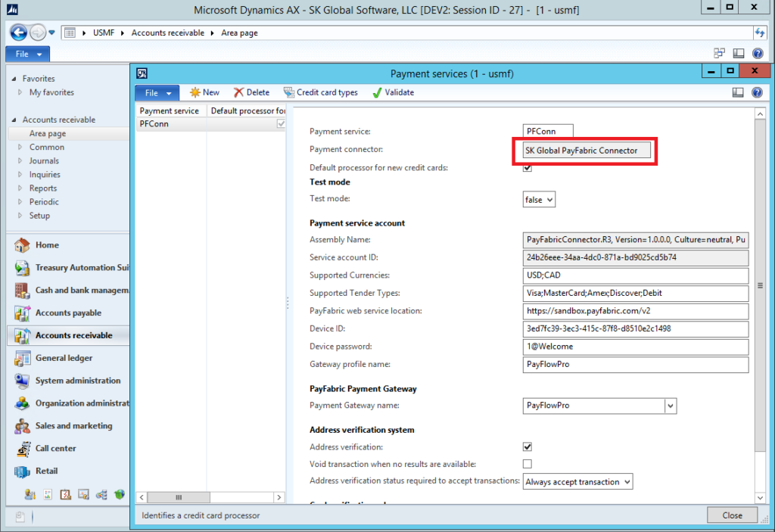Viewport: 775px width, 532px height.
Task: Click the database sharing module icon
Action: [101, 494]
